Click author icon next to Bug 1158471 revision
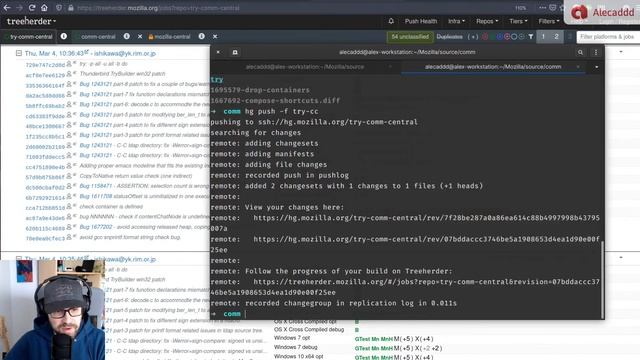 (69, 186)
